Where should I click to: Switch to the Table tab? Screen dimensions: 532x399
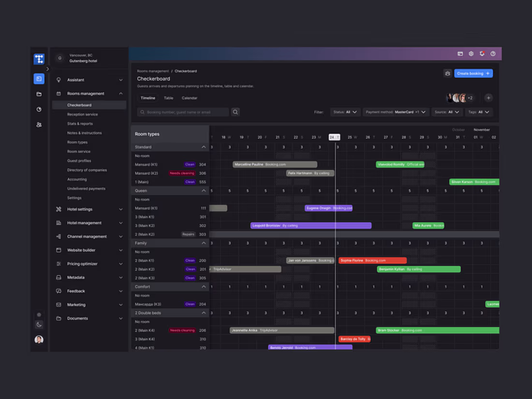pos(168,98)
